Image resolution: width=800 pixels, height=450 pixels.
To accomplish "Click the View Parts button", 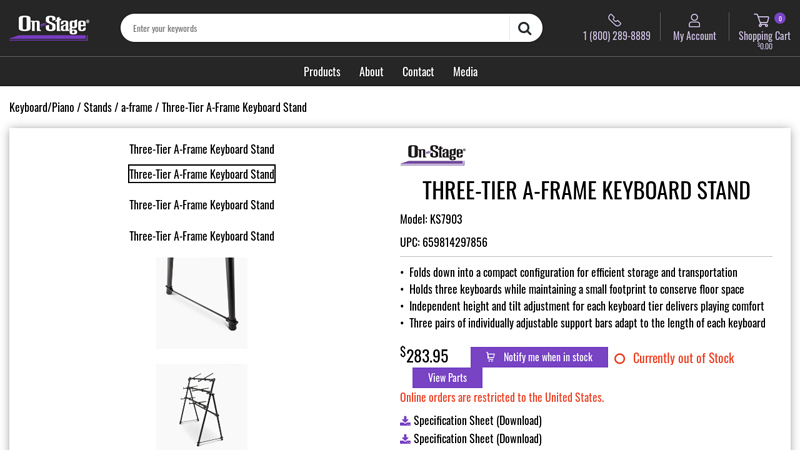I will (447, 378).
